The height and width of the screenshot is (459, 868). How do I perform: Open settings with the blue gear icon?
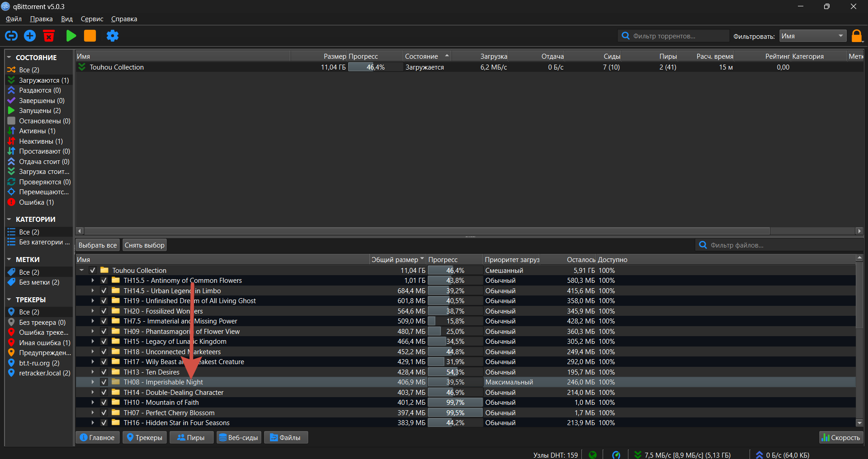(x=112, y=36)
